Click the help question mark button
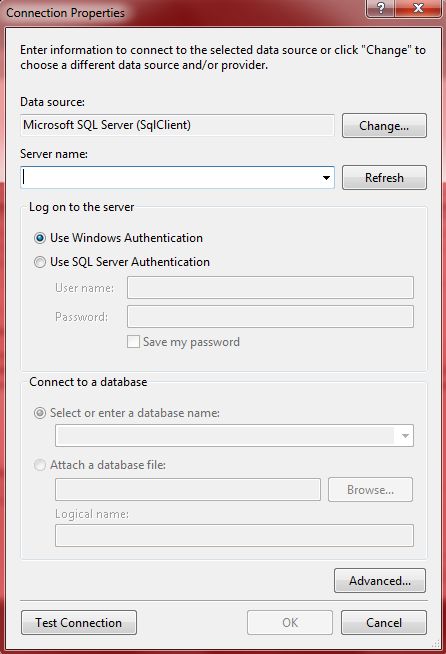 coord(380,8)
